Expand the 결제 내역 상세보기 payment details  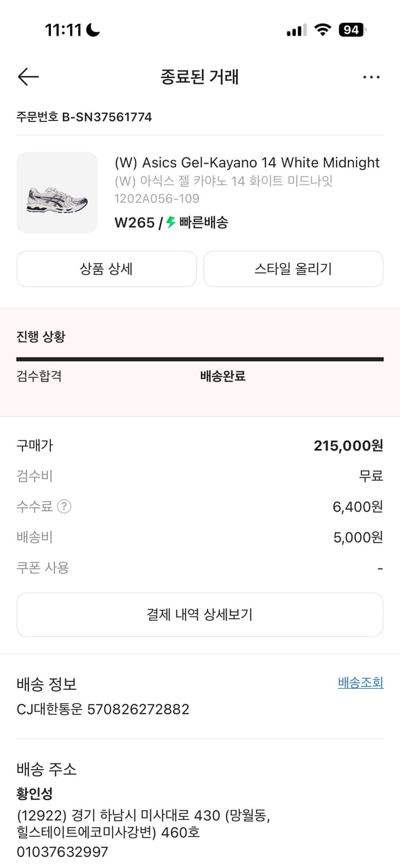coord(200,615)
